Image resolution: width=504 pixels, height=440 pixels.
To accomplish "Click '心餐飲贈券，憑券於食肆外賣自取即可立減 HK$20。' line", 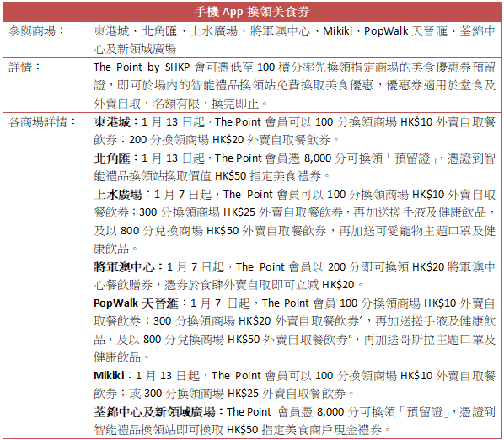I will (x=229, y=285).
